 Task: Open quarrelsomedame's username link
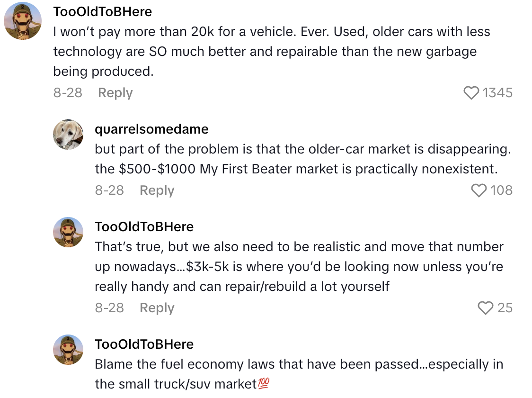(x=151, y=129)
